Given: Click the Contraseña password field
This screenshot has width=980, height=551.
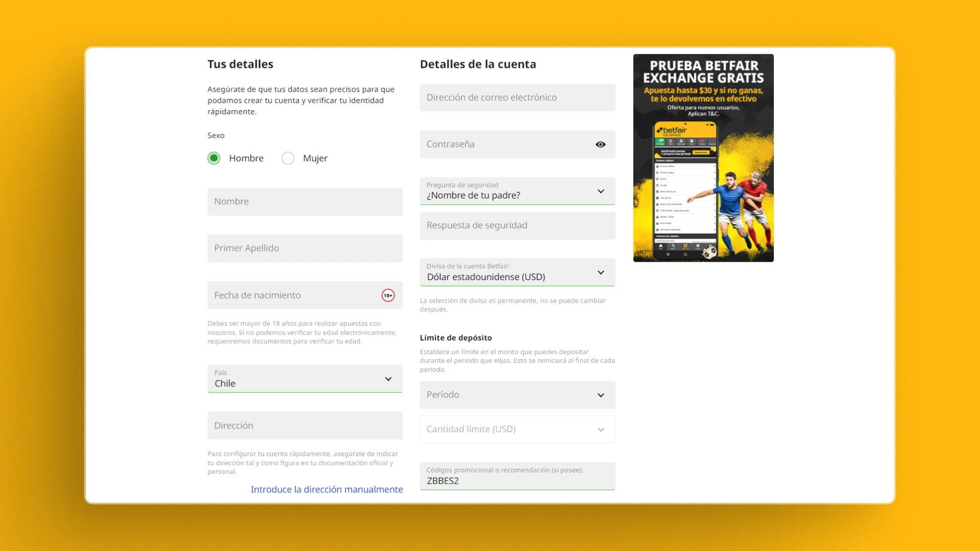Looking at the screenshot, I should pyautogui.click(x=517, y=144).
